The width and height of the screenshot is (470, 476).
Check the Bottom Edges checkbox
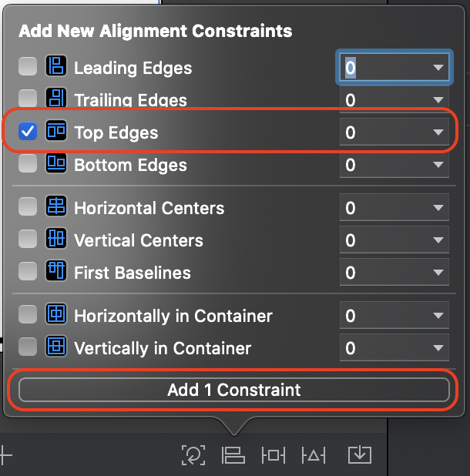pyautogui.click(x=28, y=163)
